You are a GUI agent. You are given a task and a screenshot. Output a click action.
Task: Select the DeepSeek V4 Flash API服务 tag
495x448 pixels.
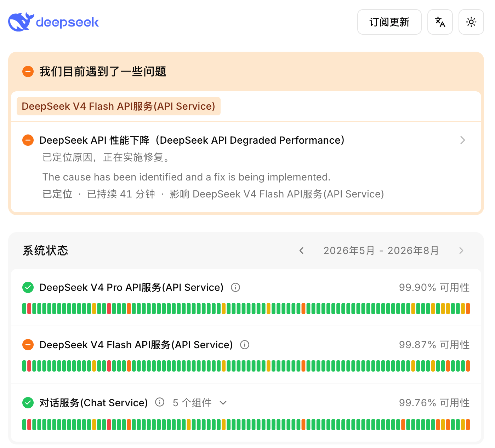point(119,106)
